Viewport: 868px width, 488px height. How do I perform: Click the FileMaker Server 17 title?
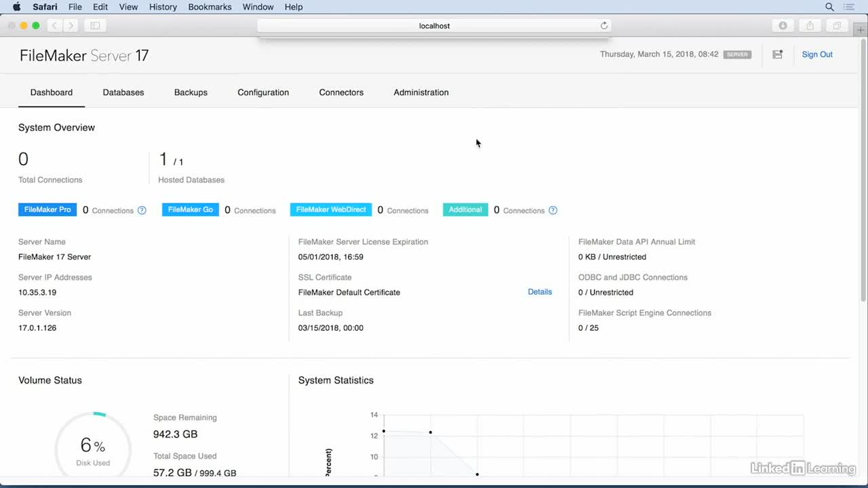(84, 56)
